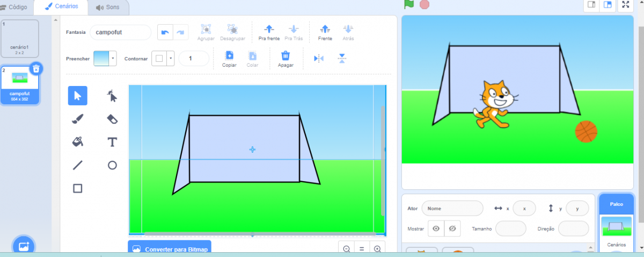Pick the Text tool
644x257 pixels.
[x=112, y=142]
